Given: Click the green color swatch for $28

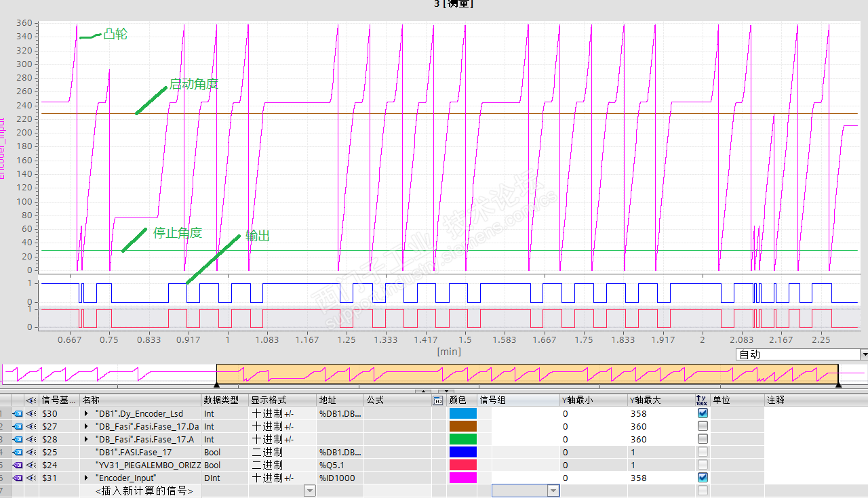Looking at the screenshot, I should click(462, 439).
